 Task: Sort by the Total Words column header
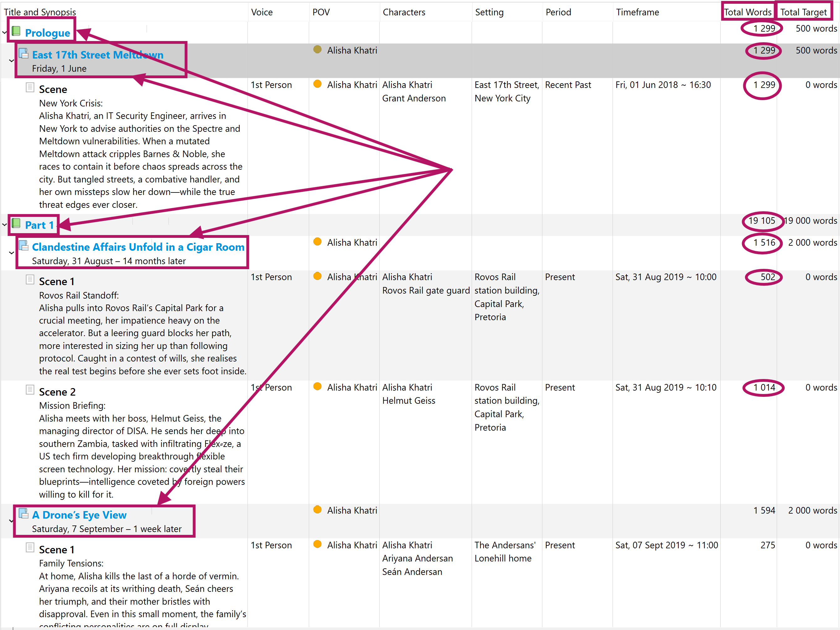click(x=747, y=12)
